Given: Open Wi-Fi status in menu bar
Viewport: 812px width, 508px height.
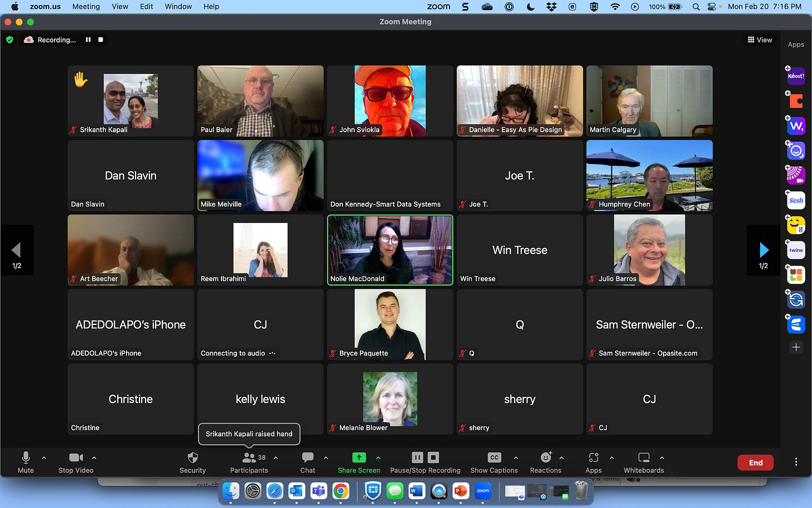Looking at the screenshot, I should [615, 7].
